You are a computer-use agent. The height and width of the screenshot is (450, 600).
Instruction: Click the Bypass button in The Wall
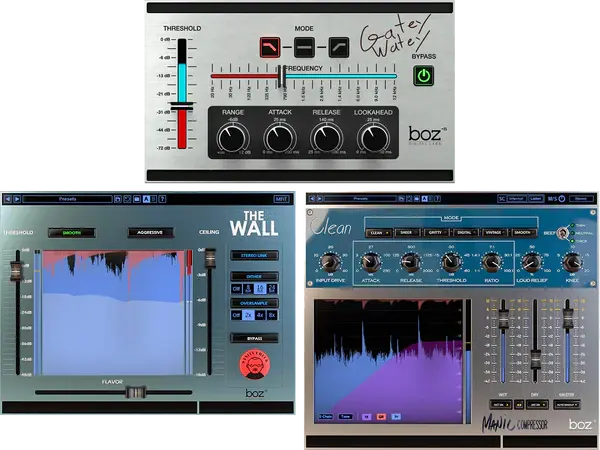[x=254, y=338]
